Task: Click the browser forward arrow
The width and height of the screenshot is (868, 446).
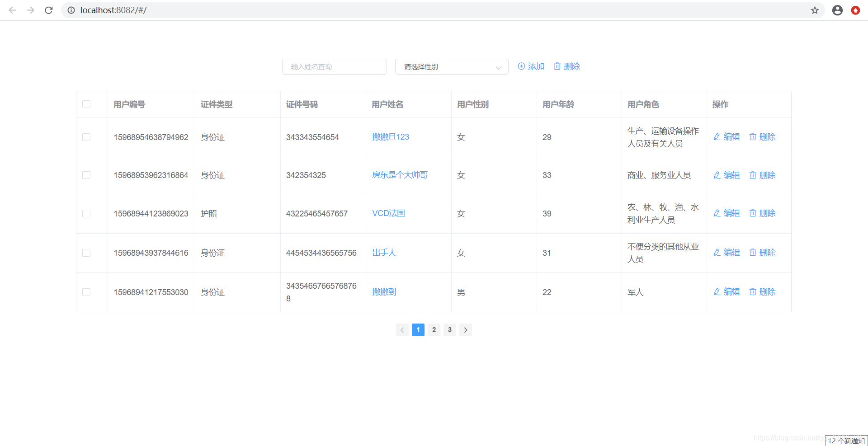Action: coord(30,10)
